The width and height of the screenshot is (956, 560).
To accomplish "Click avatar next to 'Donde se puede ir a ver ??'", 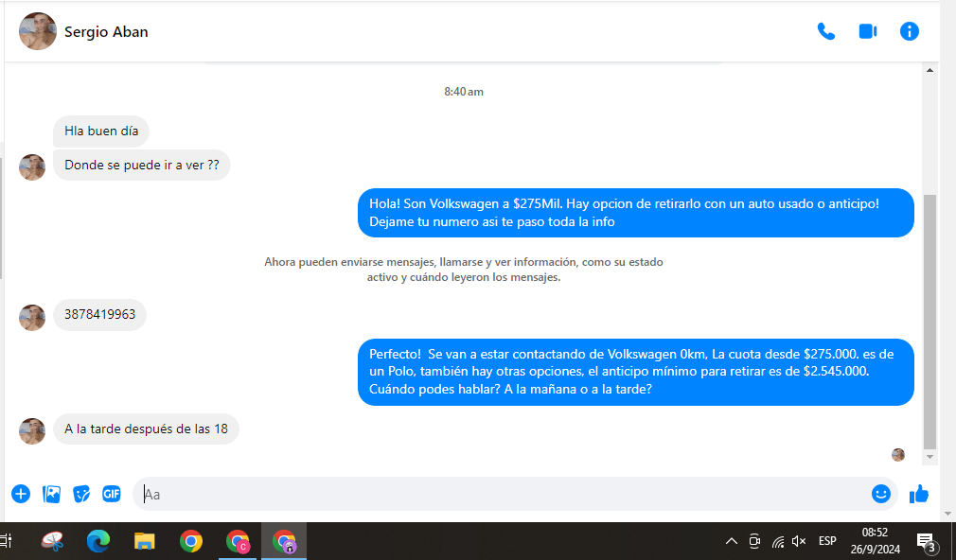I will [31, 167].
